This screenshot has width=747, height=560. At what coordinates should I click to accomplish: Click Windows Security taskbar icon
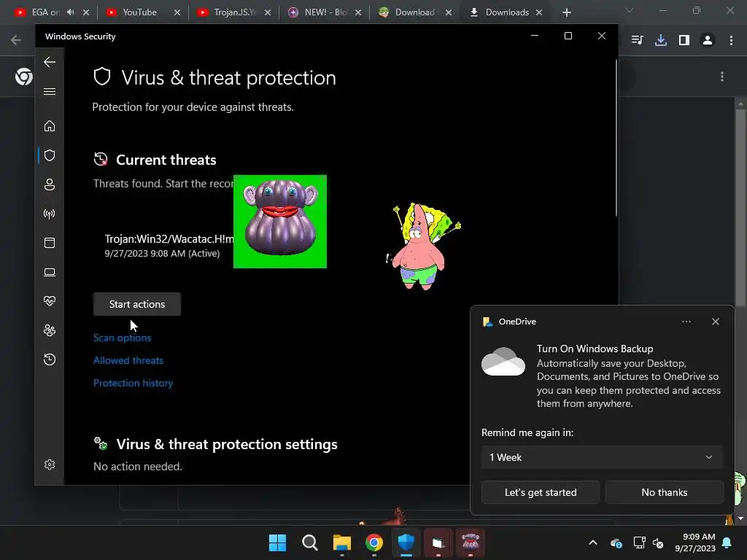(x=406, y=542)
